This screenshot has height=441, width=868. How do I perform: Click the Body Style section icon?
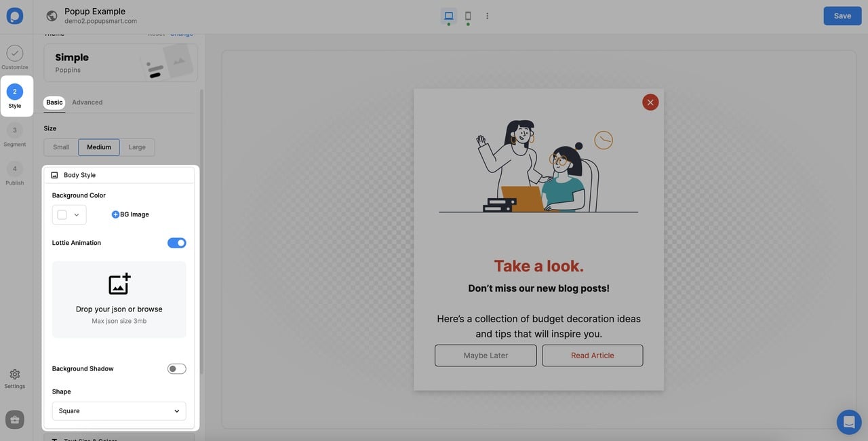tap(54, 175)
